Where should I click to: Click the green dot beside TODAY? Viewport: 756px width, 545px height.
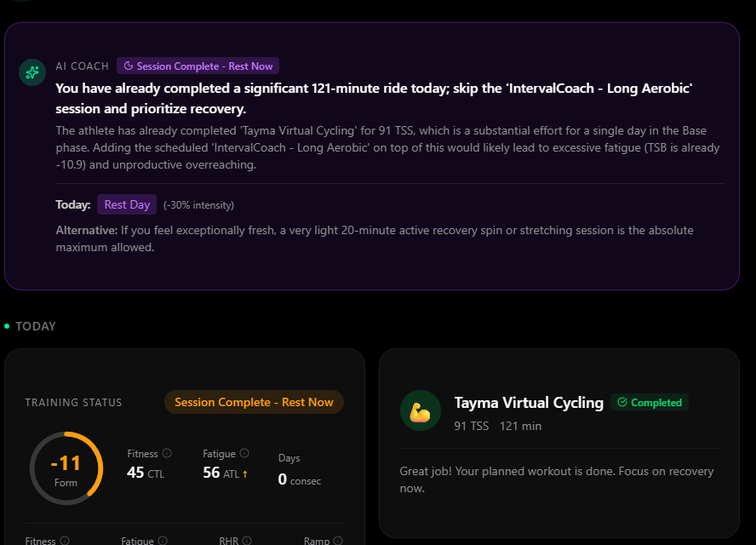[x=7, y=326]
